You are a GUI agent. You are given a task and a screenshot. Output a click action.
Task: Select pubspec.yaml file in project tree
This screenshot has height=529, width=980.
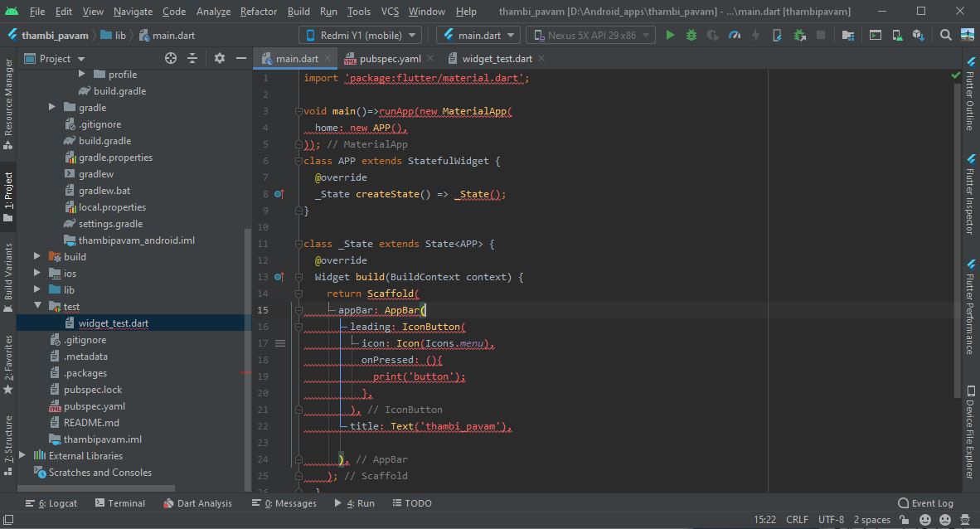click(95, 405)
